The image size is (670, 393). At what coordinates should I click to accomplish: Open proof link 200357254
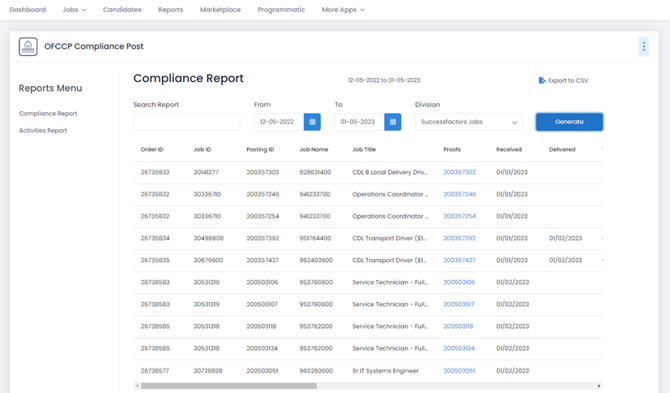[459, 216]
